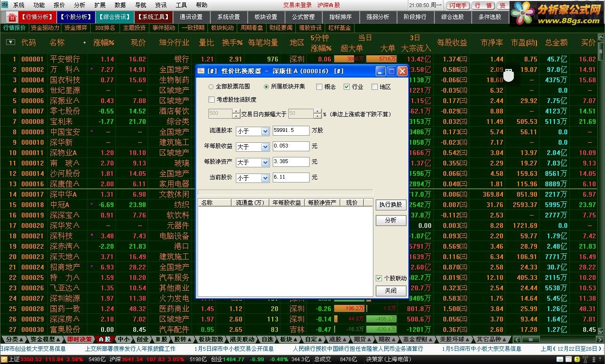The image size is (605, 364).
Task: Click the 执行换股 button
Action: click(x=391, y=205)
